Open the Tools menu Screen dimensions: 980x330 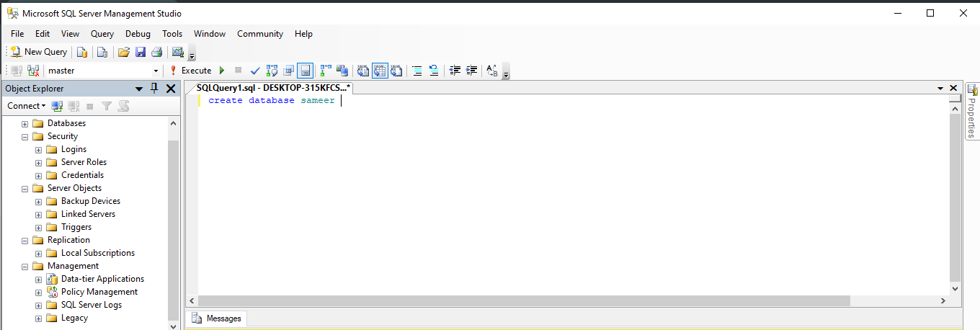point(172,34)
